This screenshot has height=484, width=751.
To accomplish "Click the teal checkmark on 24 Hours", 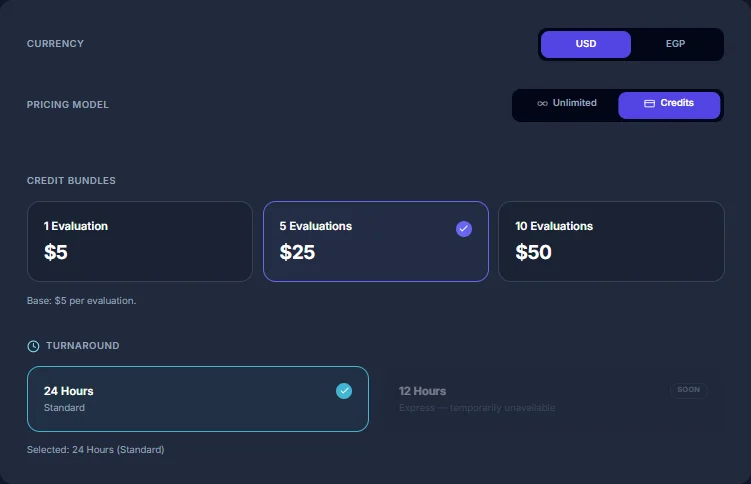I will (x=344, y=391).
